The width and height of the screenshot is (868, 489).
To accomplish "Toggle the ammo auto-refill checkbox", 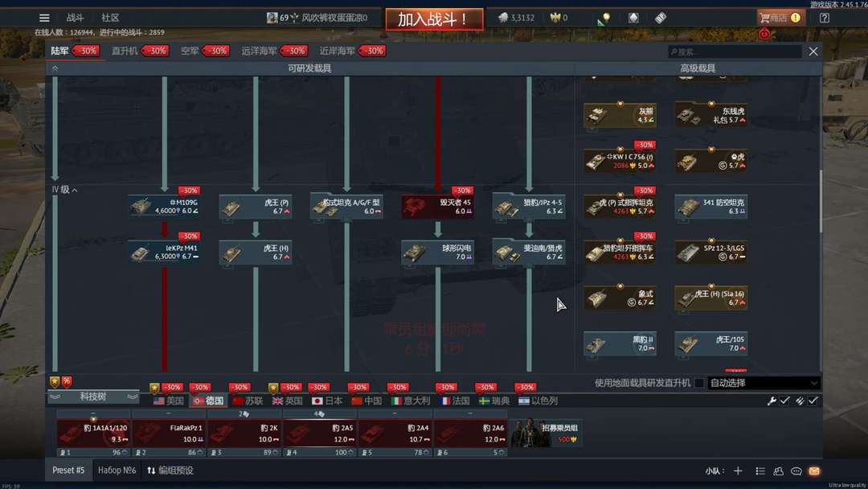I will 813,401.
